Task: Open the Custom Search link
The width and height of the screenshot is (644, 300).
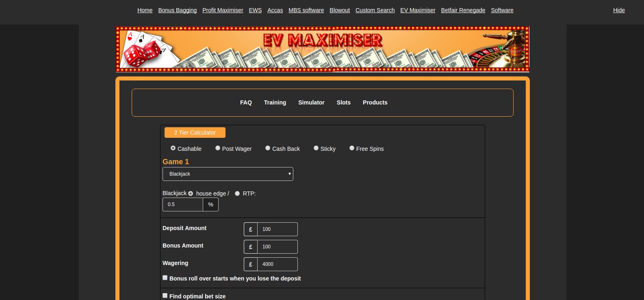Action: click(375, 10)
